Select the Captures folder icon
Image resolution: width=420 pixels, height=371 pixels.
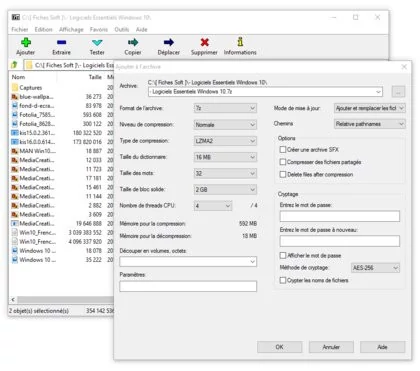tap(15, 88)
